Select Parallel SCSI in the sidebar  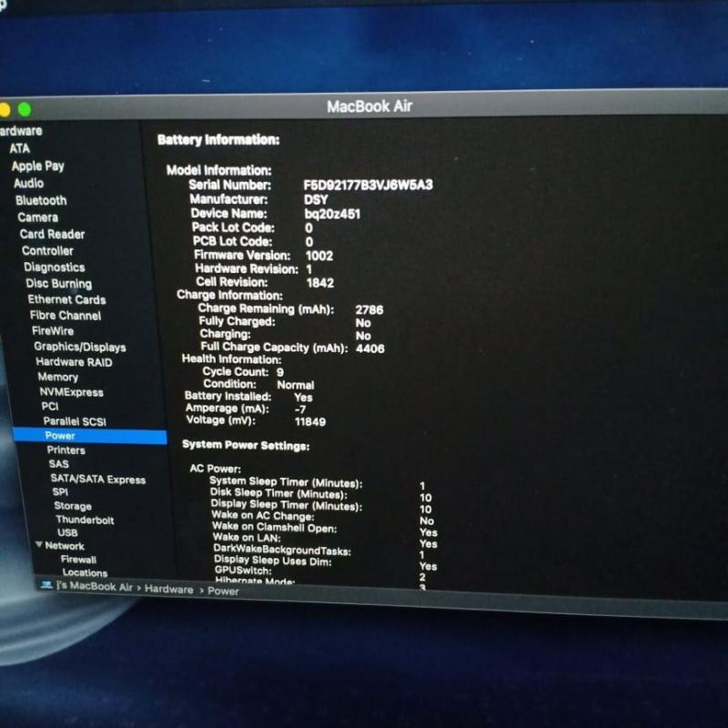coord(75,421)
